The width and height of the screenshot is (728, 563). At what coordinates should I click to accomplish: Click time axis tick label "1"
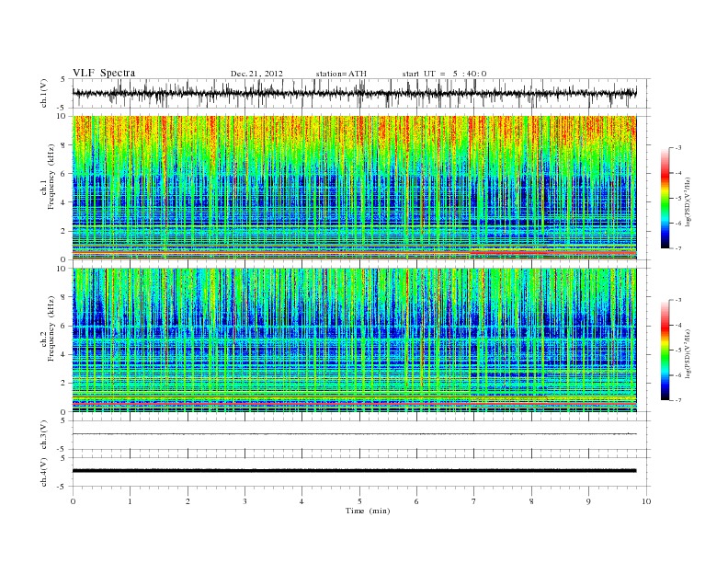[x=130, y=501]
